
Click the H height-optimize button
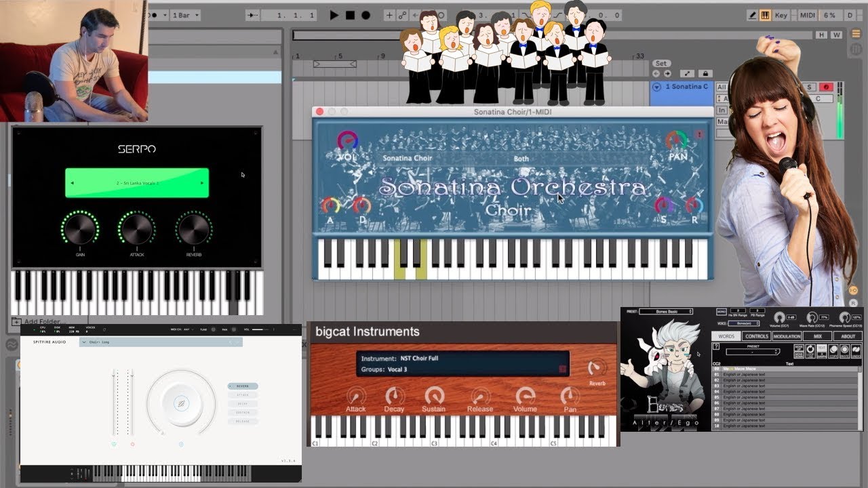point(821,35)
